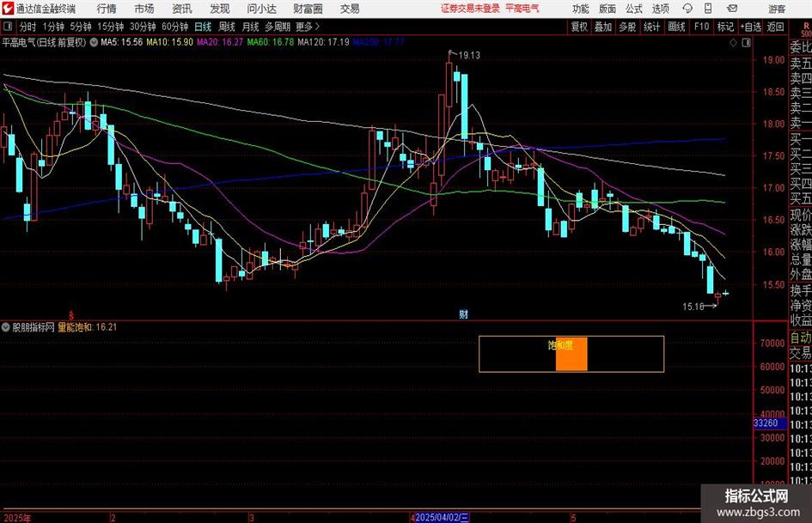Click the 返回 back button
Image resolution: width=812 pixels, height=523 pixels.
[x=776, y=27]
